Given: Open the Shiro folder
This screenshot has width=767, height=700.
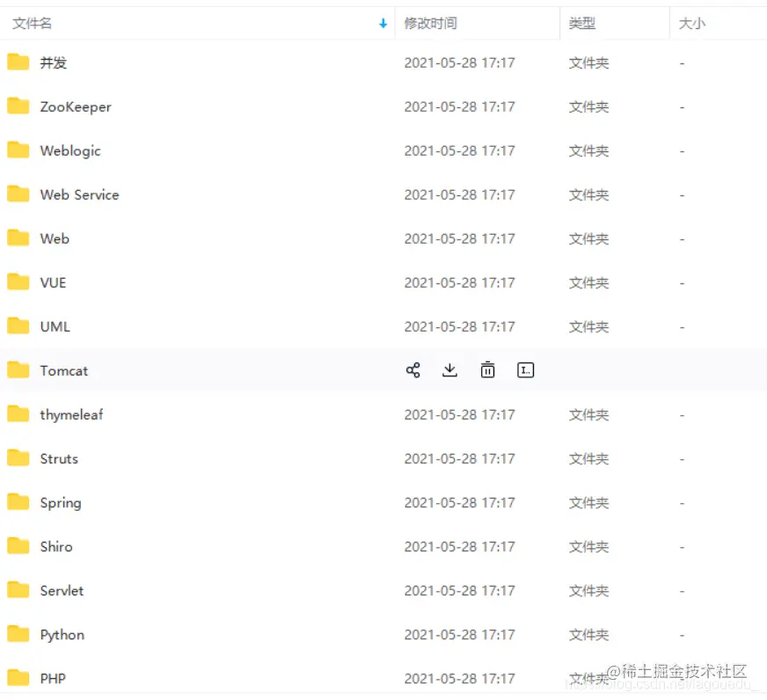Looking at the screenshot, I should point(55,546).
